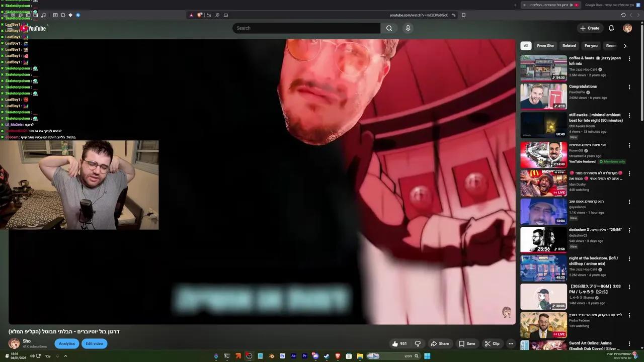The image size is (644, 362).
Task: Open the dedashev X 25:56 thumbnail
Action: pos(543,240)
